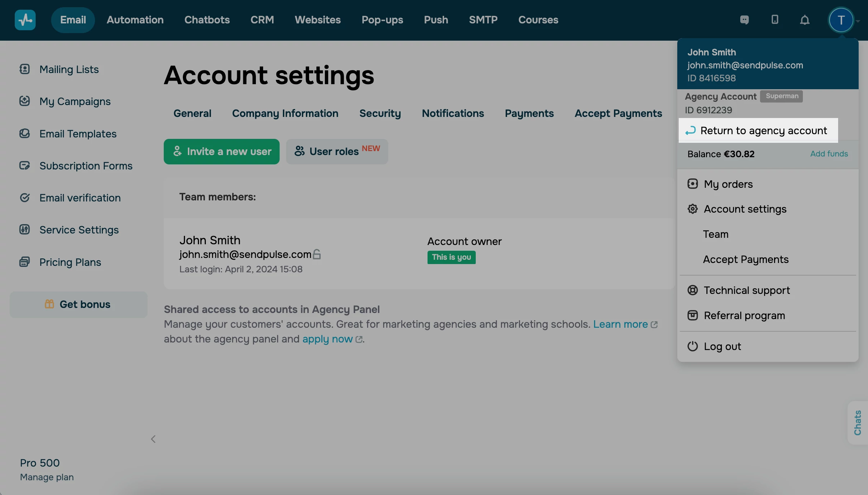Open the Automation menu item
The height and width of the screenshot is (495, 868).
pos(135,20)
